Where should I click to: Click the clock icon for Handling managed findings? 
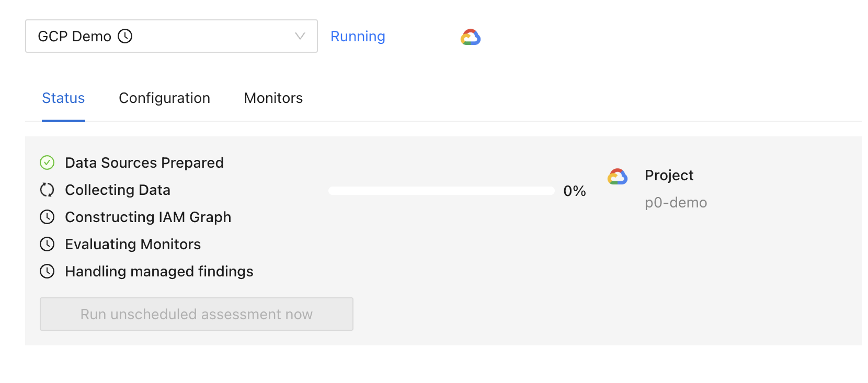pyautogui.click(x=47, y=272)
